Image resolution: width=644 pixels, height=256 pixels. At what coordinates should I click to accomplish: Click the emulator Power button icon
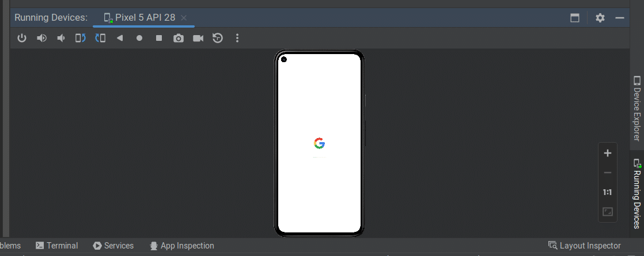click(22, 38)
